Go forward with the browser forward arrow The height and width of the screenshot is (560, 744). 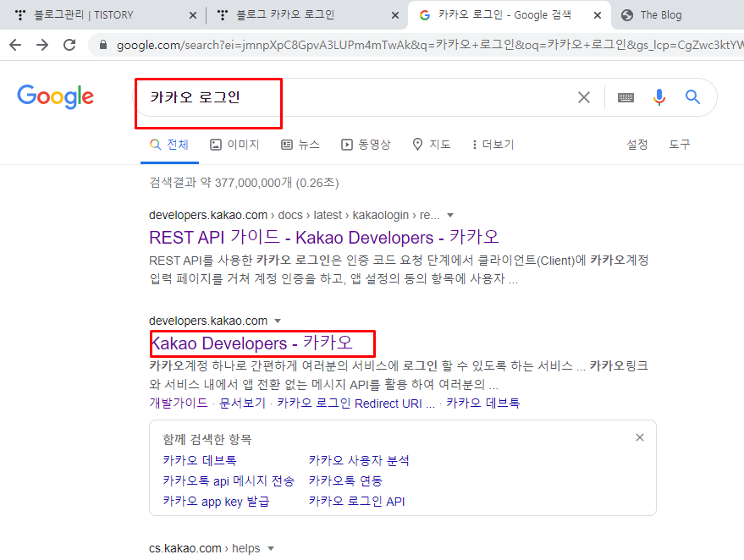[x=42, y=45]
